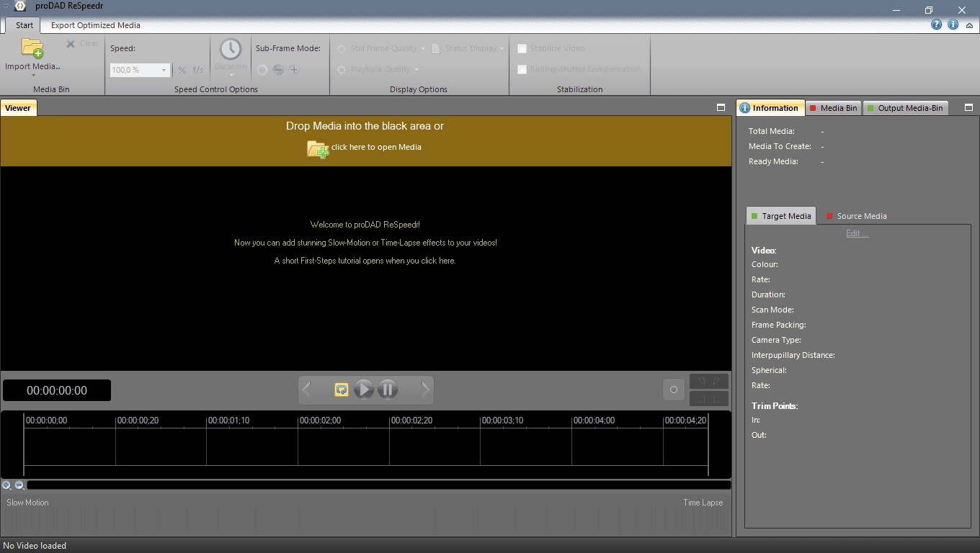The image size is (980, 553).
Task: Select the f/s speed unit
Action: click(x=198, y=70)
